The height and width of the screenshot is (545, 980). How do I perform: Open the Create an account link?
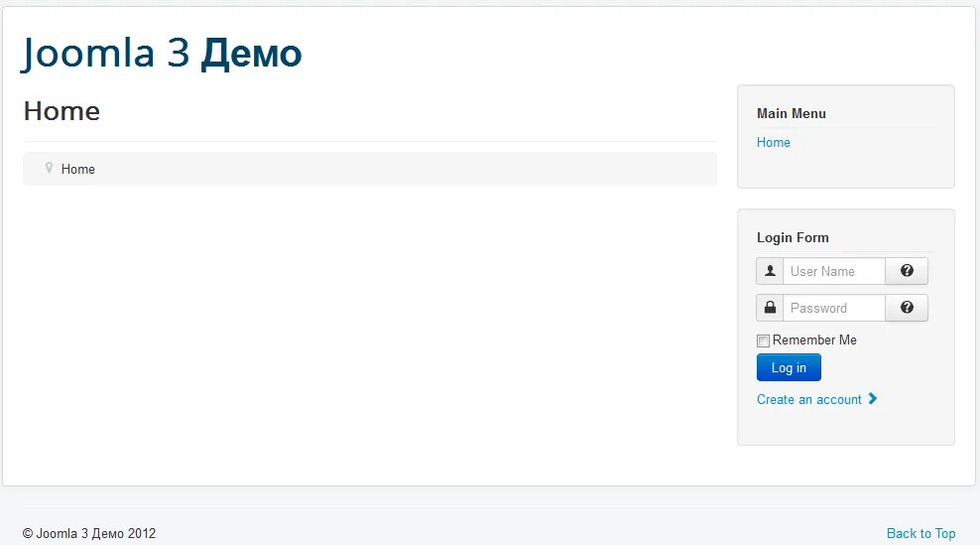point(808,399)
